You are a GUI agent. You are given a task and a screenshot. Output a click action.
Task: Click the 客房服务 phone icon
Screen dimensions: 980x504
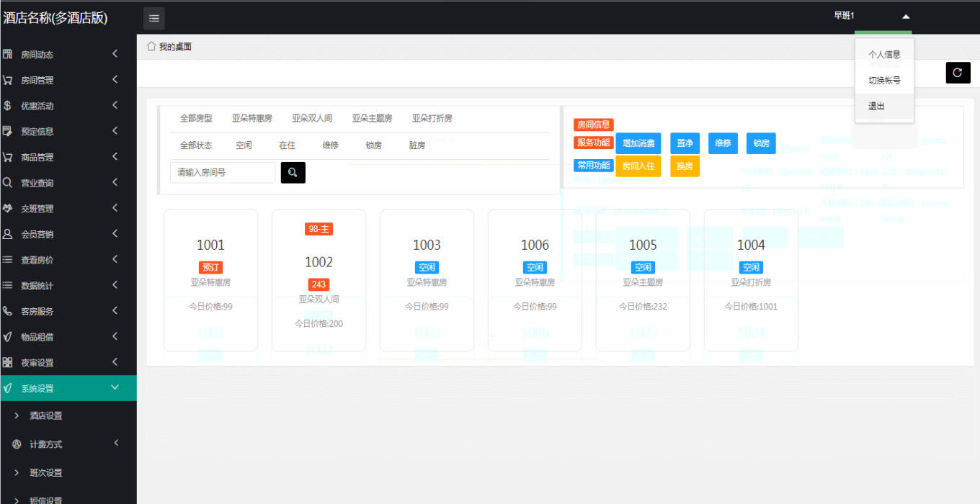(x=7, y=311)
